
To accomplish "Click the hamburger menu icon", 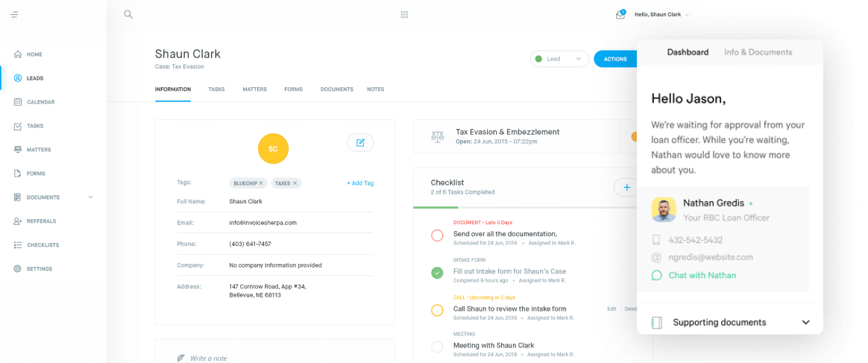I will tap(14, 14).
